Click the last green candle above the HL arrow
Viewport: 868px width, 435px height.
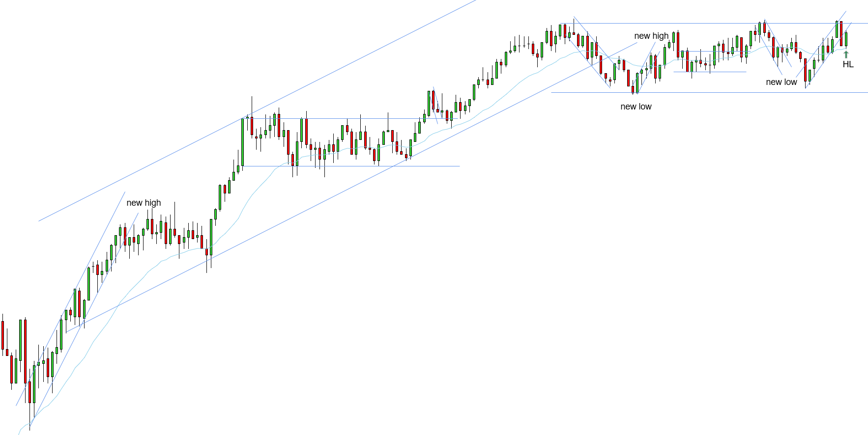[846, 39]
